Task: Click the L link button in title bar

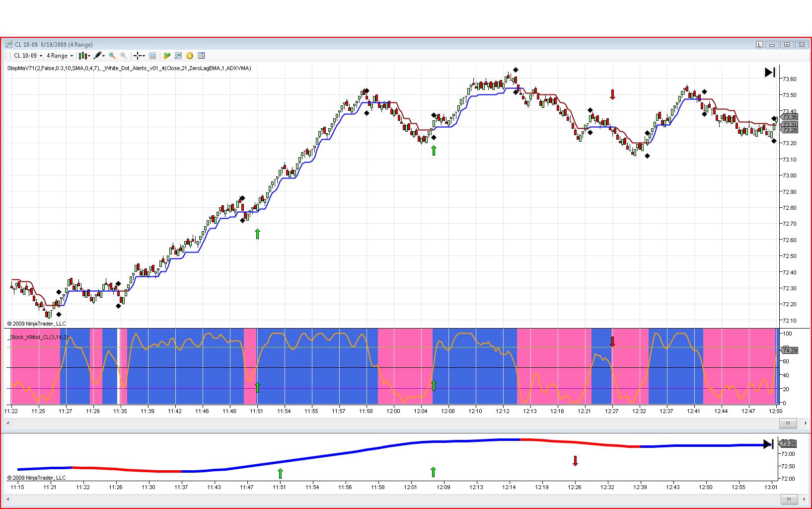Action: tap(759, 45)
